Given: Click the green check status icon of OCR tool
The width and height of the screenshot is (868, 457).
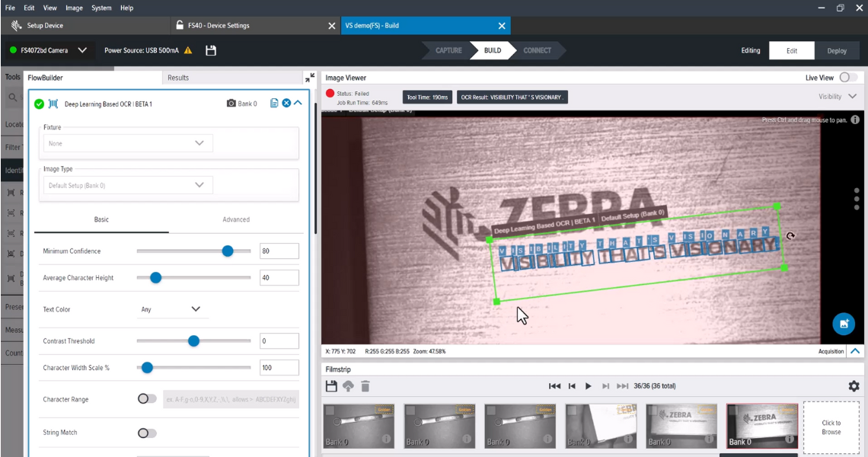Looking at the screenshot, I should (39, 104).
